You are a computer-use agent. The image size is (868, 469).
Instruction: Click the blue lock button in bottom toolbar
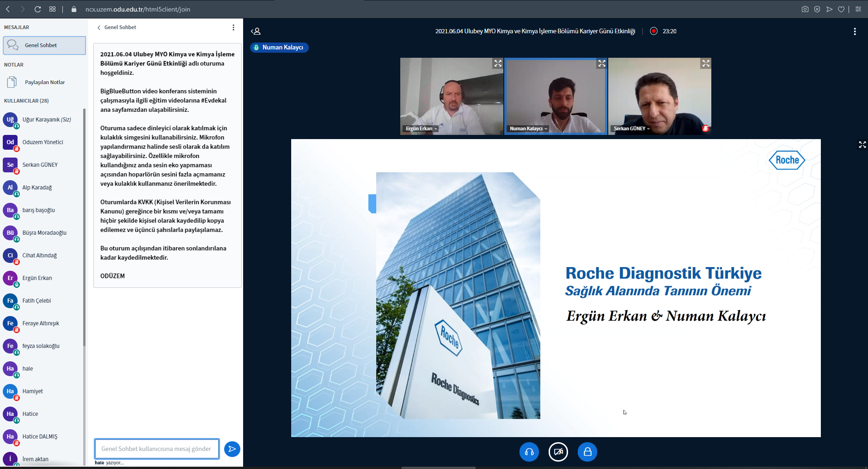tap(587, 452)
